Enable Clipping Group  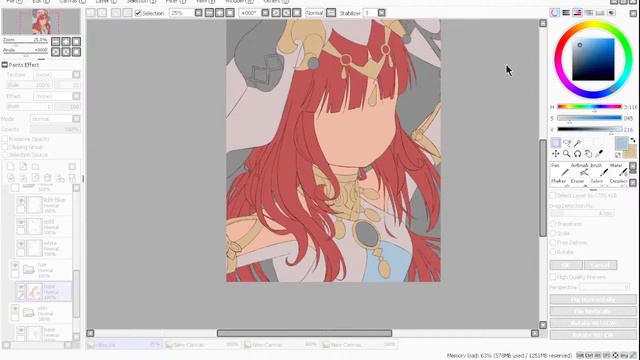click(5, 147)
